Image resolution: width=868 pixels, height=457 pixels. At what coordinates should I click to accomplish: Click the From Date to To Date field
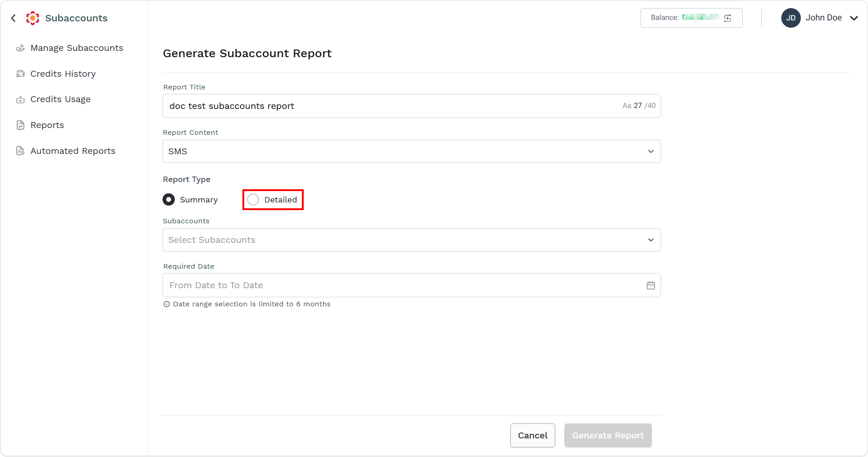point(411,285)
